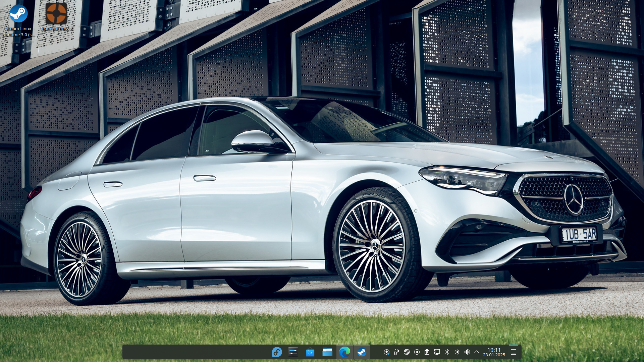Click the Steam system tray icon
The image size is (644, 362).
tap(407, 352)
